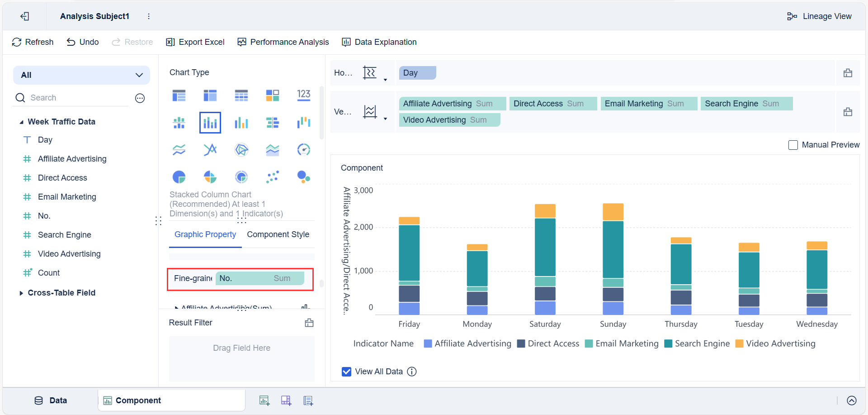Select the gauge chart type icon
This screenshot has height=415, width=868.
click(x=304, y=150)
